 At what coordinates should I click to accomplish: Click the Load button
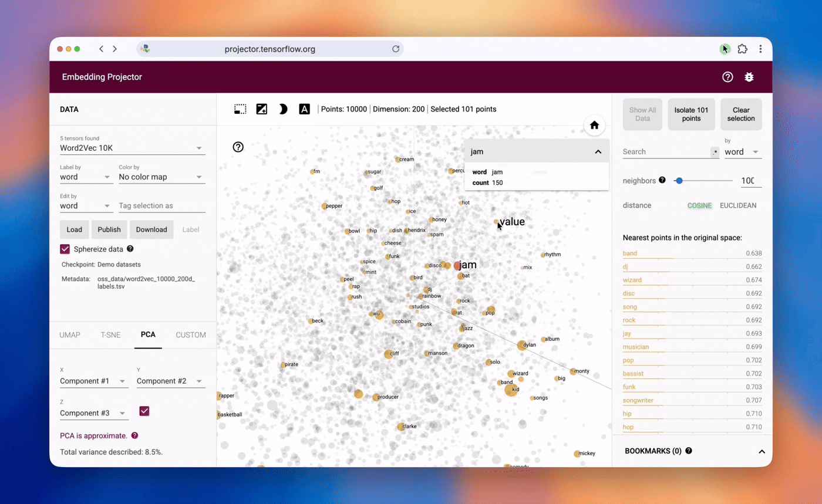point(75,229)
